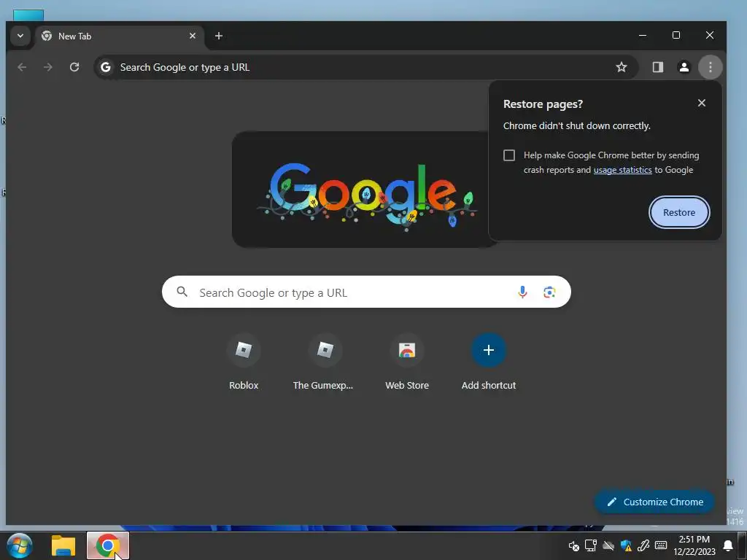The height and width of the screenshot is (560, 747).
Task: Go forward with the forward arrow
Action: point(48,67)
